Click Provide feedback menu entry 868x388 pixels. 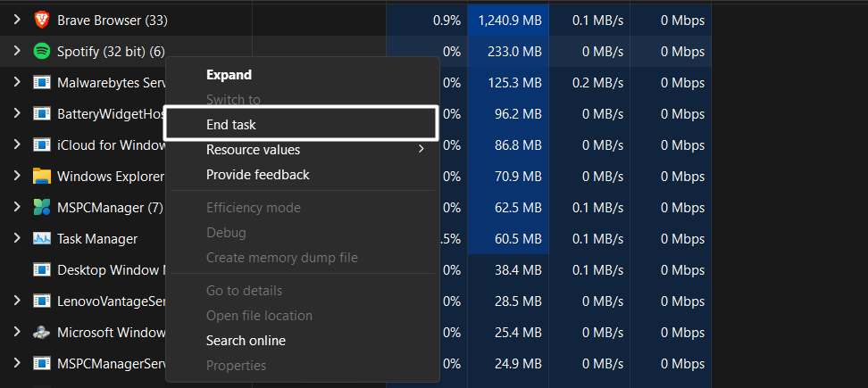click(x=257, y=175)
